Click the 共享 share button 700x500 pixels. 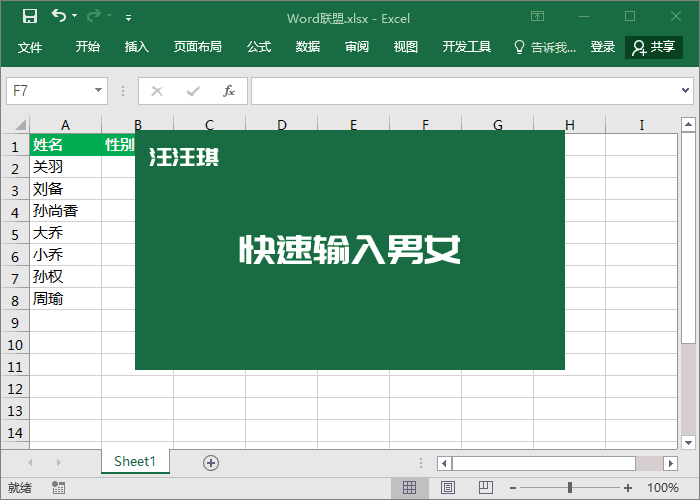coord(654,47)
